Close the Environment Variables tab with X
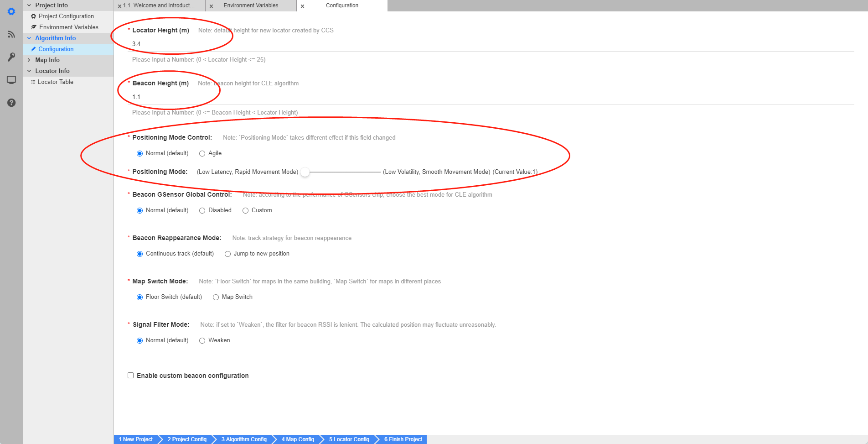 [211, 6]
